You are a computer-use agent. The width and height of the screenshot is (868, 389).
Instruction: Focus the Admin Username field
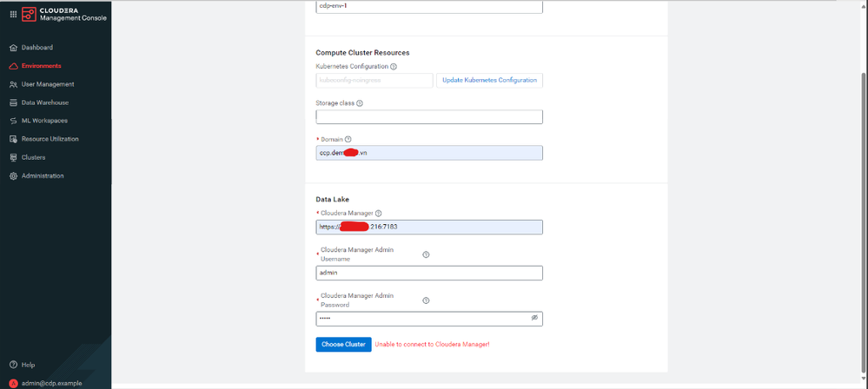429,273
